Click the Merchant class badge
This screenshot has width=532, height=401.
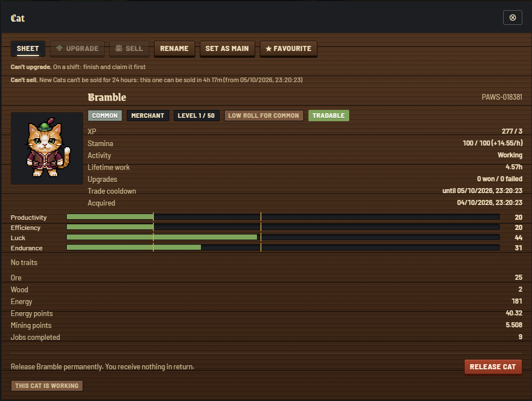148,116
